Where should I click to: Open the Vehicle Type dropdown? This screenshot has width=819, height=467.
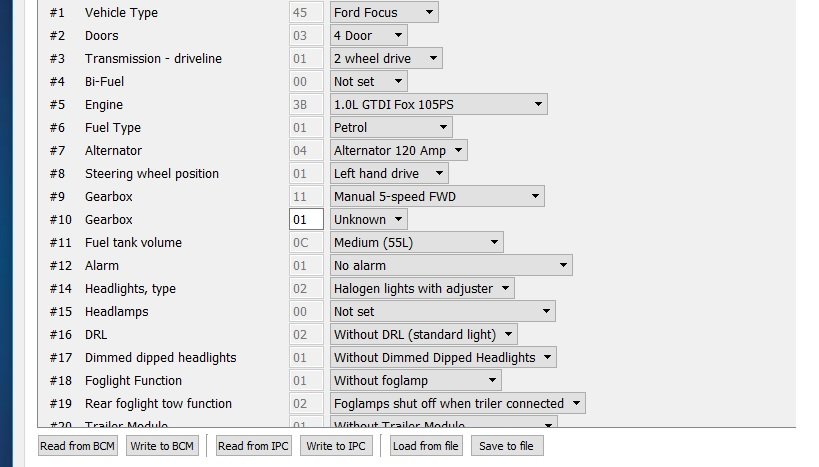(x=384, y=13)
